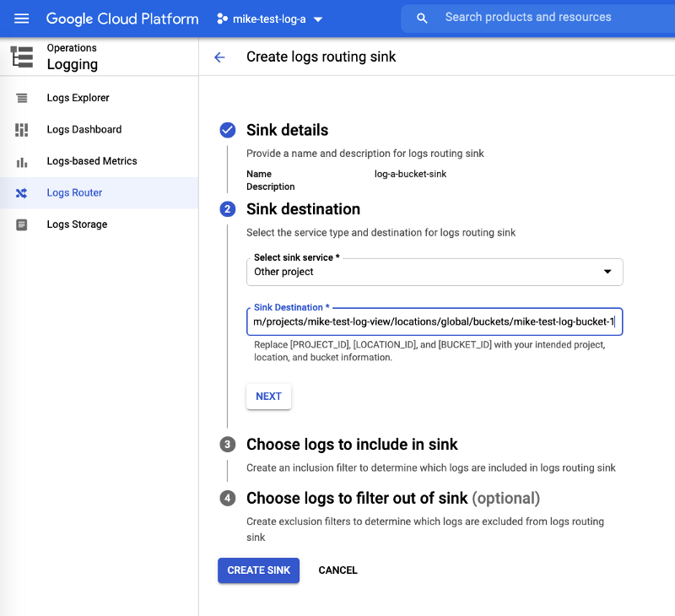
Task: Click 'Create exclusion filters' description text
Action: point(425,529)
